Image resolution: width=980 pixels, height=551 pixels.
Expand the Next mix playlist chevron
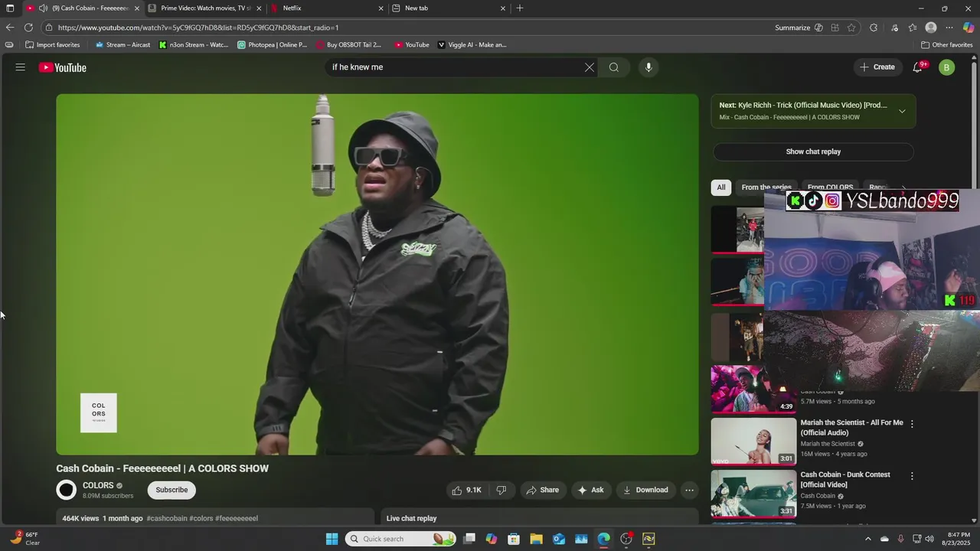902,111
